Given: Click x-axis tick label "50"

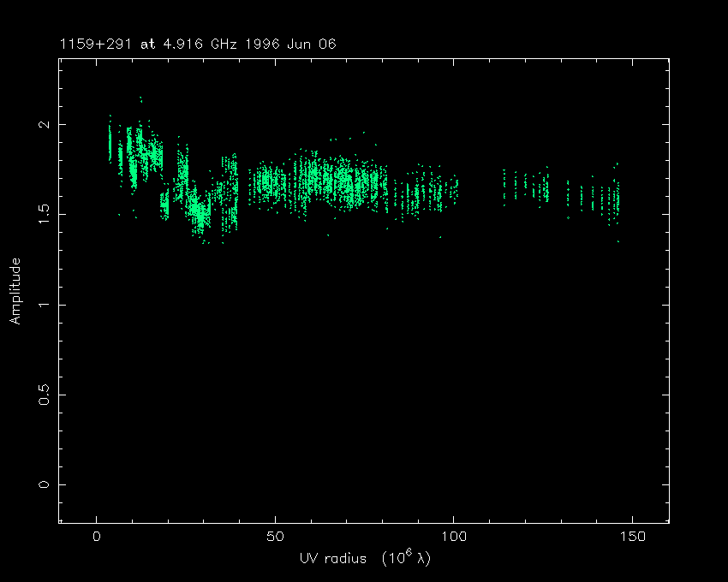Looking at the screenshot, I should click(x=275, y=537).
